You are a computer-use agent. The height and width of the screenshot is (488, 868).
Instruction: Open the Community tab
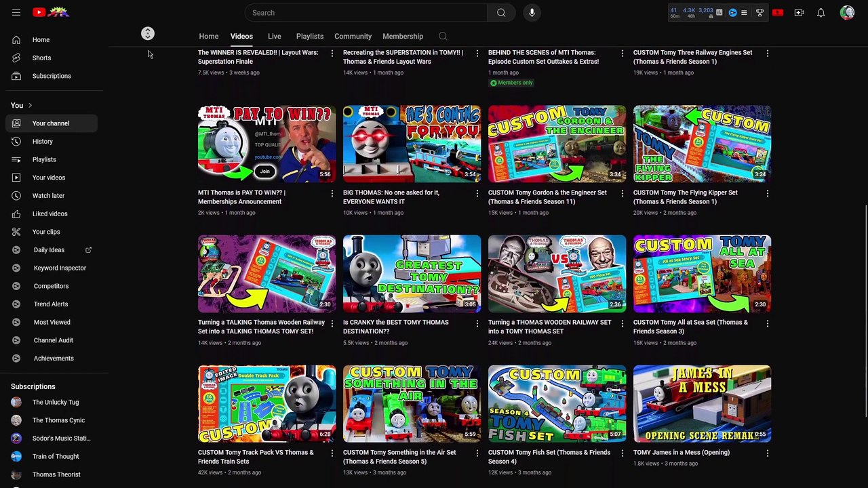click(x=353, y=36)
